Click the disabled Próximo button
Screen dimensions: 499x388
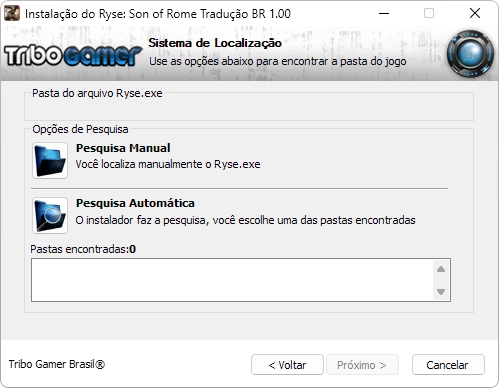[362, 365]
